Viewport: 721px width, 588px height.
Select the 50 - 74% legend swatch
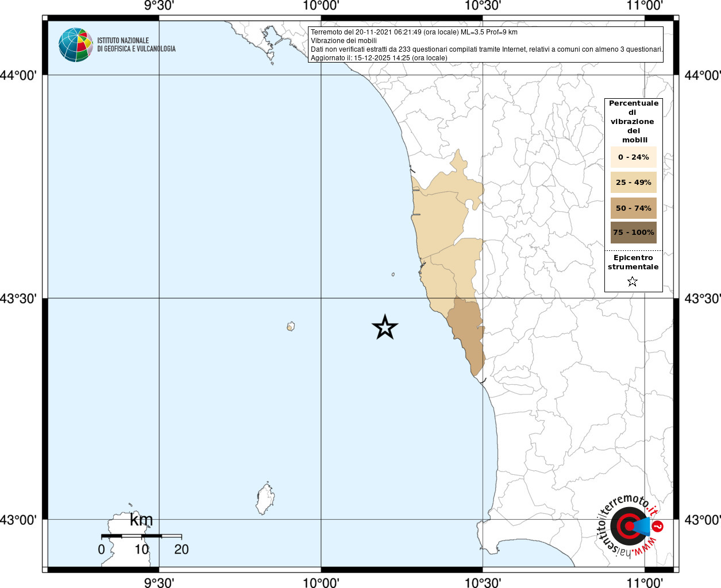(x=633, y=208)
